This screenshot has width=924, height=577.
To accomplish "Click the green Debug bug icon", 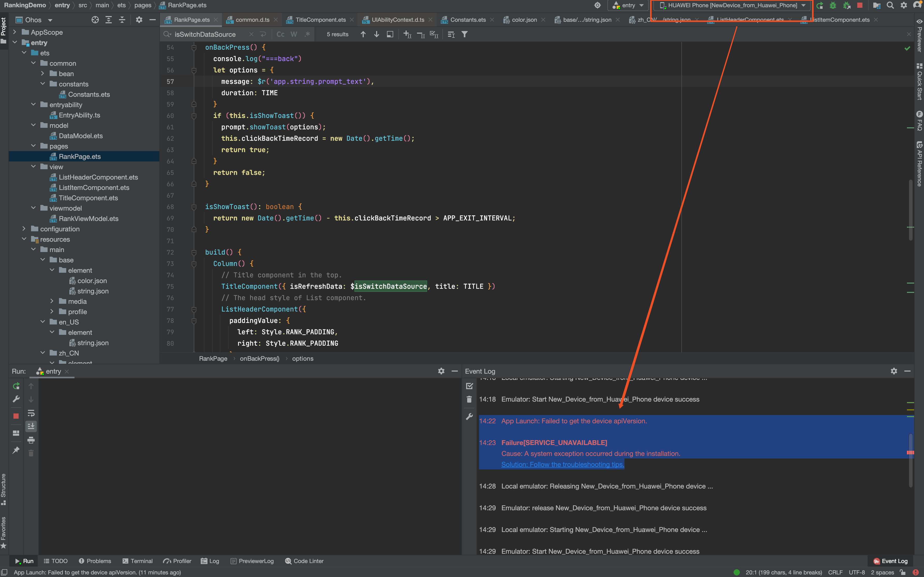I will click(833, 5).
